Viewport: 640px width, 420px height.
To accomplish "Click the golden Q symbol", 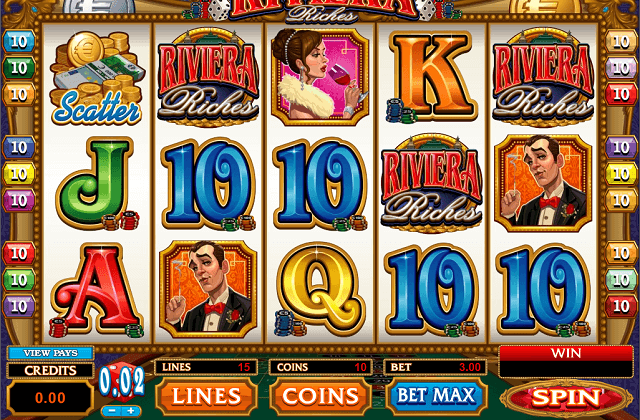I will click(320, 289).
